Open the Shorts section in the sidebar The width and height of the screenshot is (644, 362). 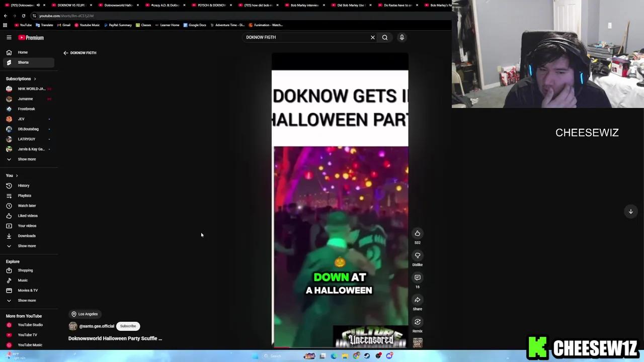23,62
